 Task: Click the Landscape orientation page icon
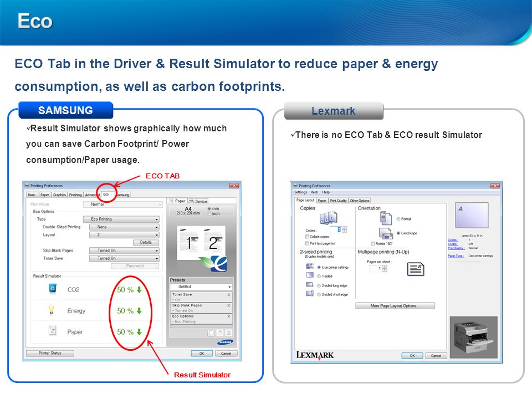(386, 233)
